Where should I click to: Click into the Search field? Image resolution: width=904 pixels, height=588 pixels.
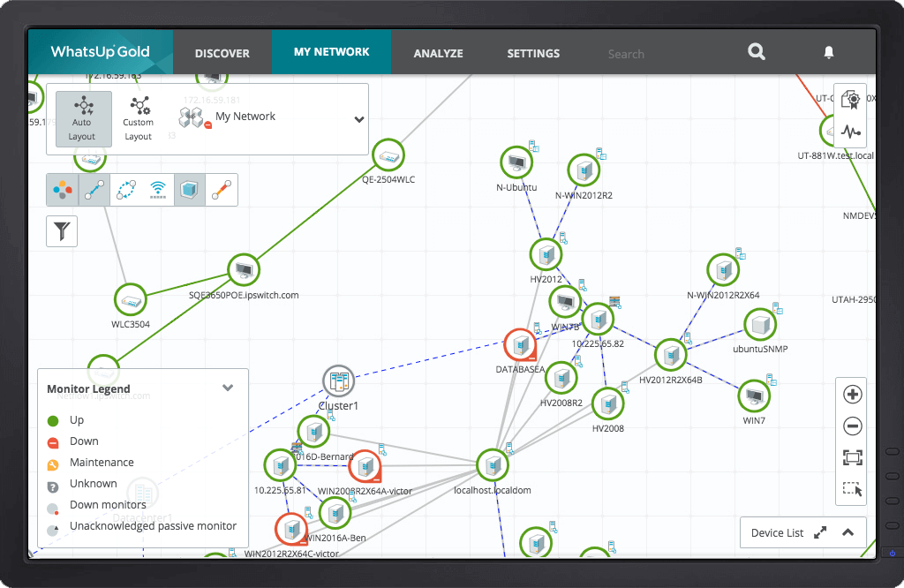tap(626, 54)
